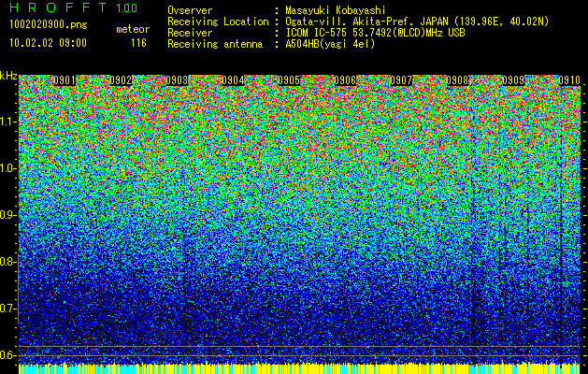Click the 0.7 frequency axis label

[7, 309]
